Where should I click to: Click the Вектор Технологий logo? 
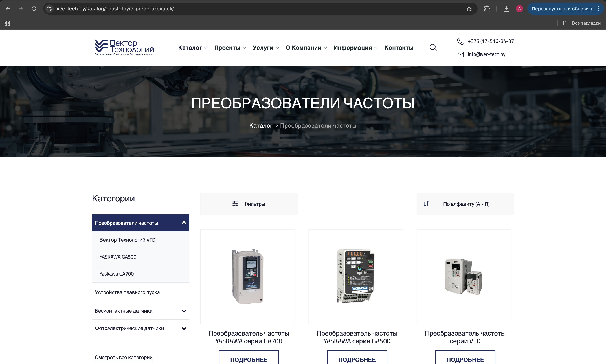(124, 47)
